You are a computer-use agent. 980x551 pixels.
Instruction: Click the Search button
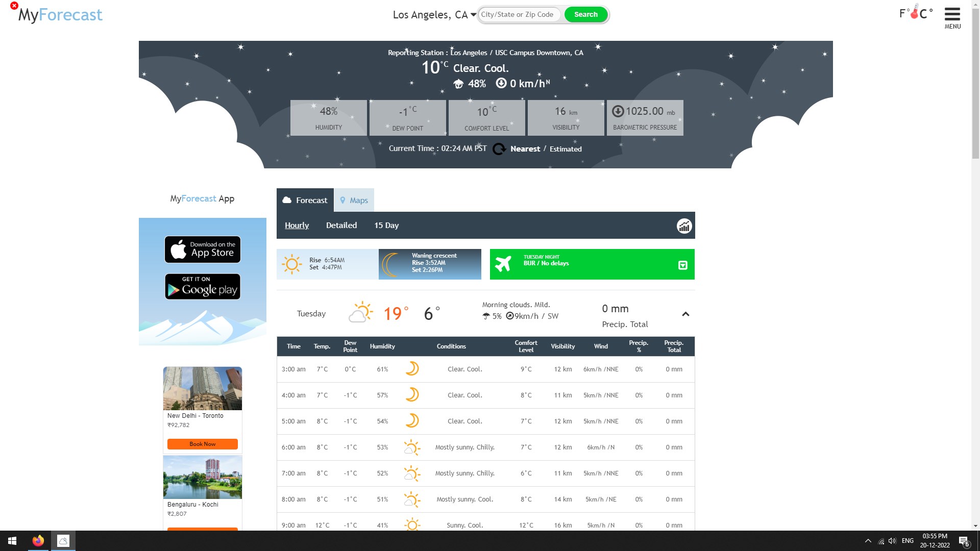pos(585,14)
